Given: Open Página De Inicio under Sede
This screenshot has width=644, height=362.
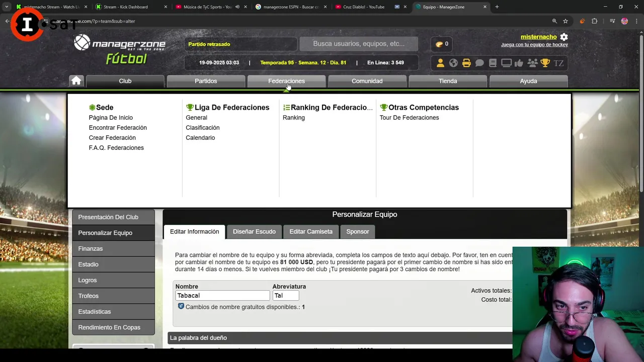Looking at the screenshot, I should (x=111, y=118).
